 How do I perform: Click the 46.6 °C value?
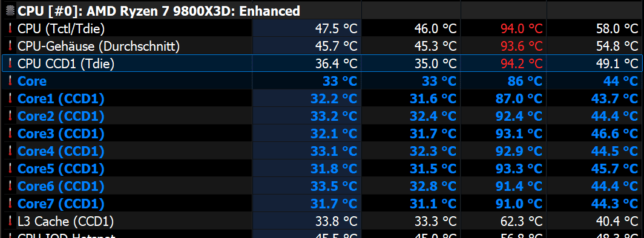615,134
